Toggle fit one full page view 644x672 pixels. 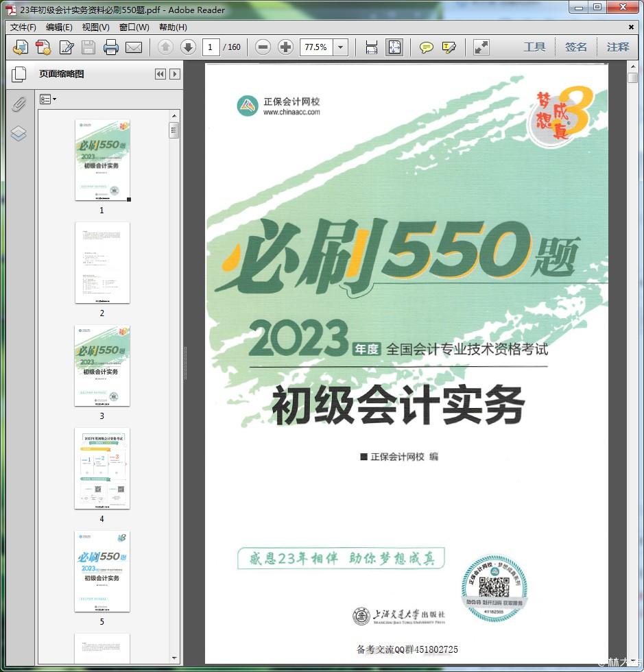pyautogui.click(x=394, y=47)
